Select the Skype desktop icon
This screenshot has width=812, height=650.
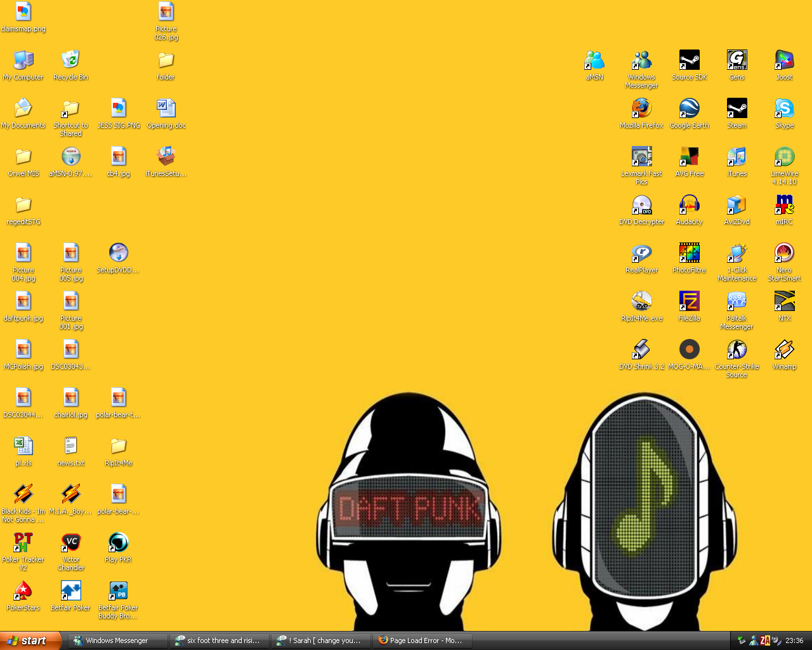pyautogui.click(x=784, y=109)
